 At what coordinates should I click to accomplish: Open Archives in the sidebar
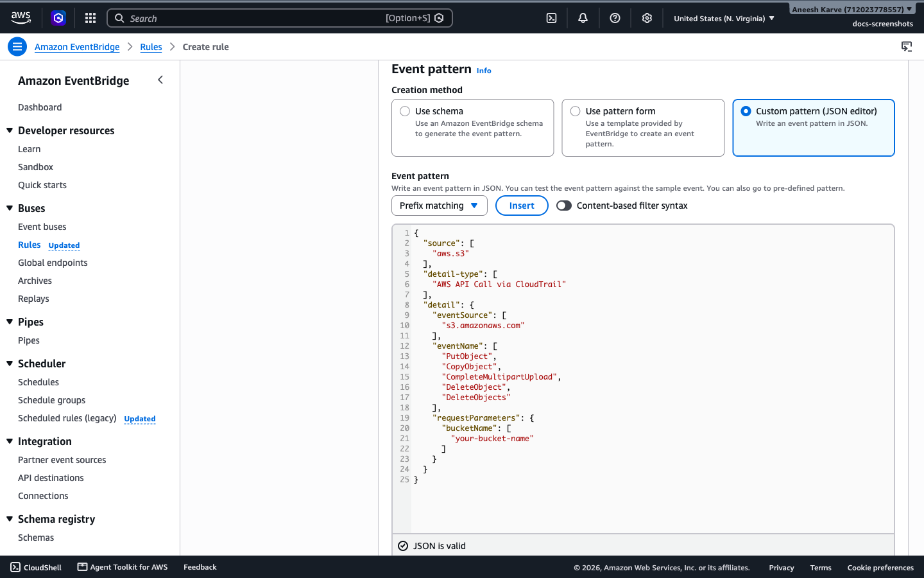[35, 281]
